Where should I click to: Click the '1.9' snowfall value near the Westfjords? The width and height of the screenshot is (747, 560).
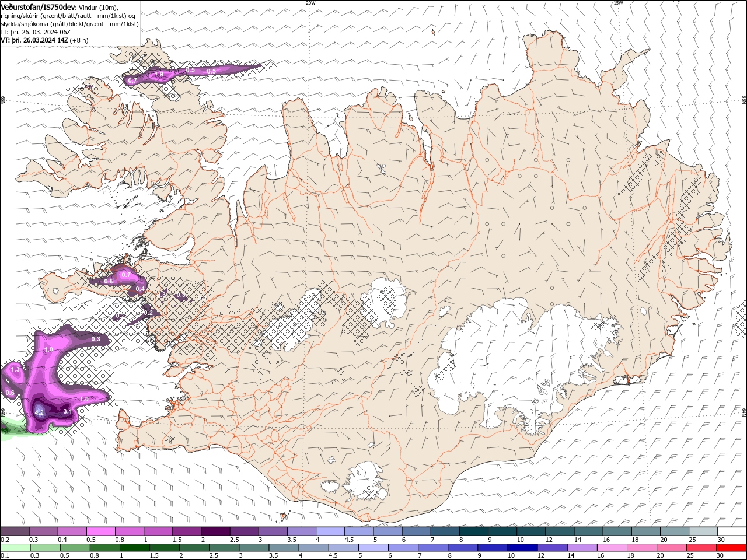pyautogui.click(x=159, y=74)
